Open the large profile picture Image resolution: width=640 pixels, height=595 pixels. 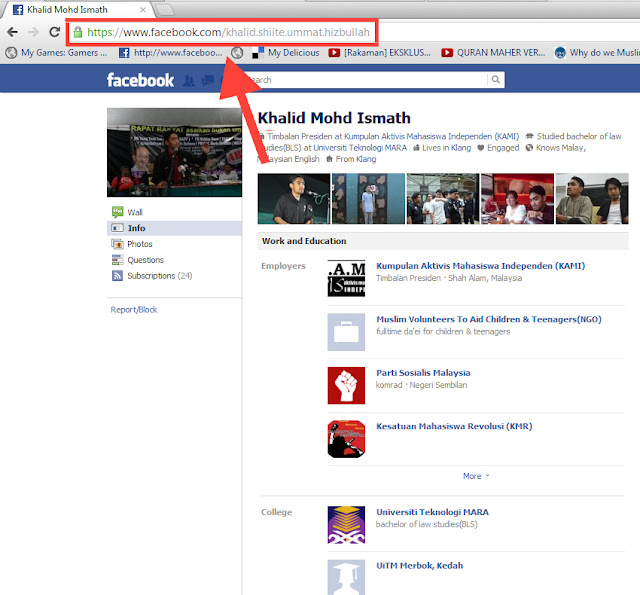pos(174,152)
